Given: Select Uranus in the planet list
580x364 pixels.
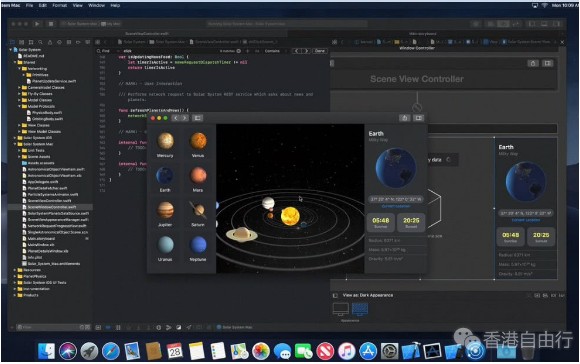Looking at the screenshot, I should click(165, 249).
